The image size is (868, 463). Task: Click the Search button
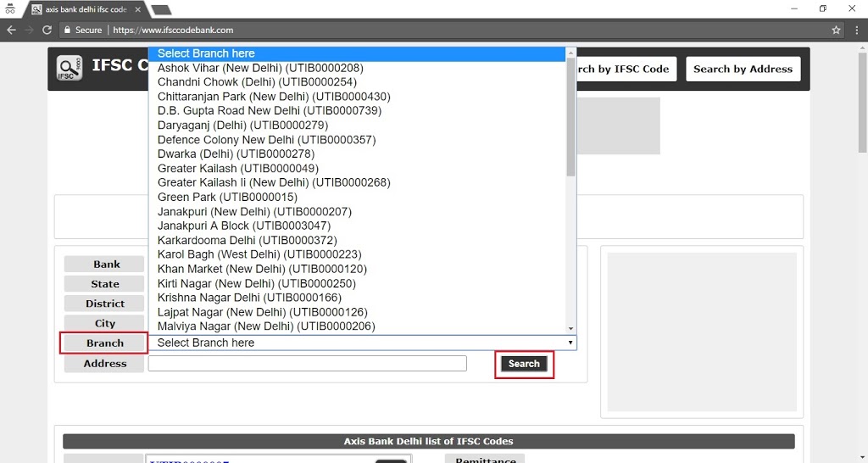pos(524,364)
